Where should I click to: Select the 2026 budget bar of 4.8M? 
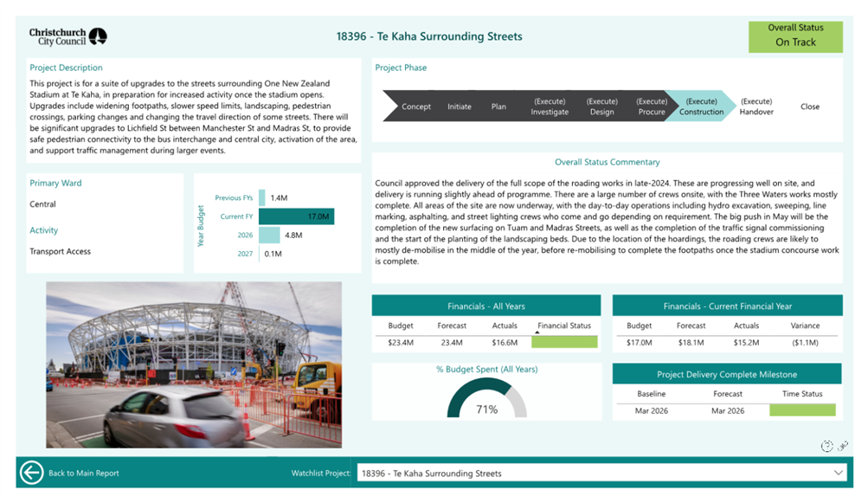coord(269,235)
